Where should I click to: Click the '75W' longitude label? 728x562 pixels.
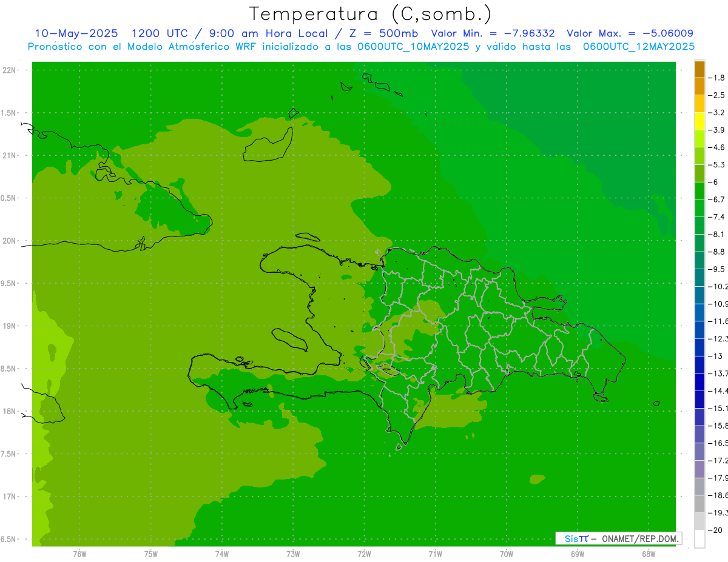(x=151, y=554)
